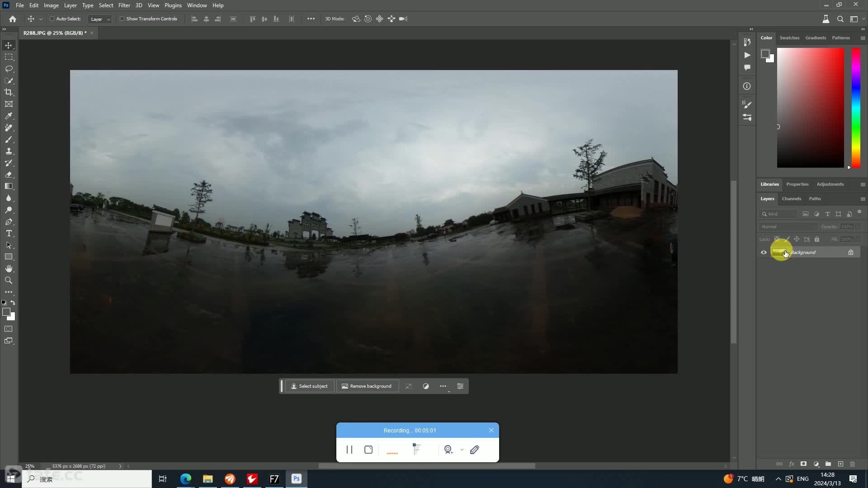Open the Color panel menu
The width and height of the screenshot is (868, 488).
point(863,38)
